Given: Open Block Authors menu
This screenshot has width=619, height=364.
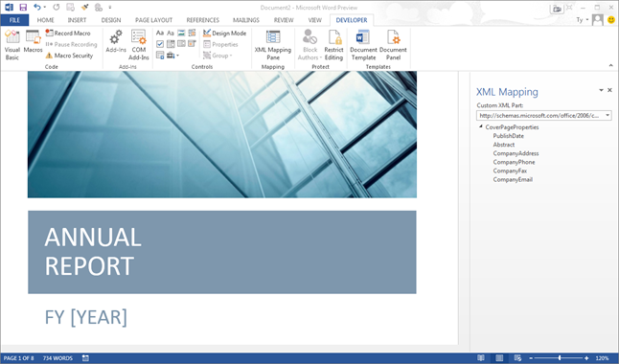Looking at the screenshot, I should point(309,45).
